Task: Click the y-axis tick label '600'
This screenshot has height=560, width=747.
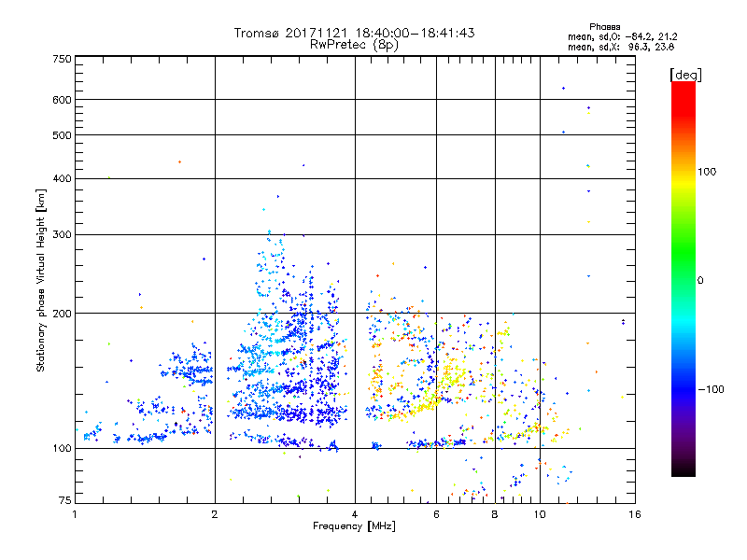Action: (62, 100)
